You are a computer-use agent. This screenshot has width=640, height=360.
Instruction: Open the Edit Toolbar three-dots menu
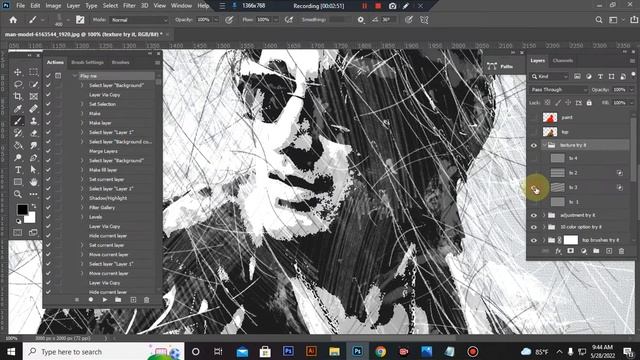[x=33, y=194]
